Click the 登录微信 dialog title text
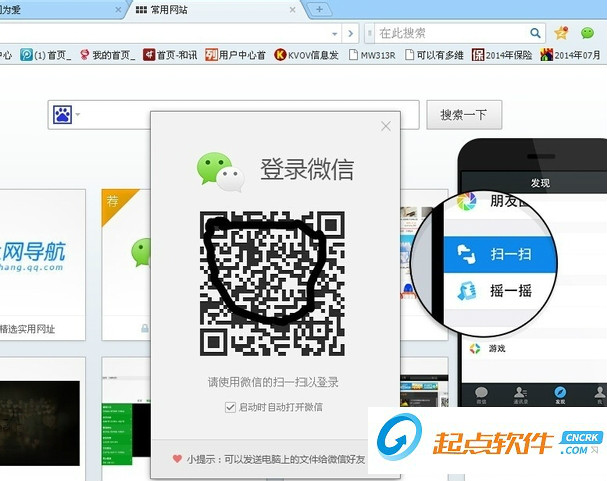 coord(307,169)
